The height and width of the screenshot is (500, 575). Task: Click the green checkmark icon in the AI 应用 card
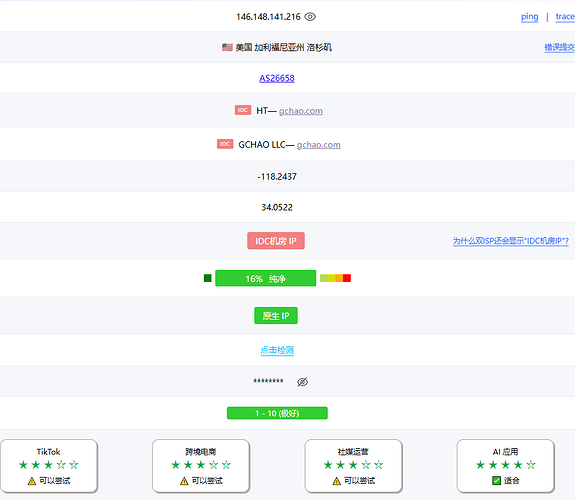click(x=497, y=481)
